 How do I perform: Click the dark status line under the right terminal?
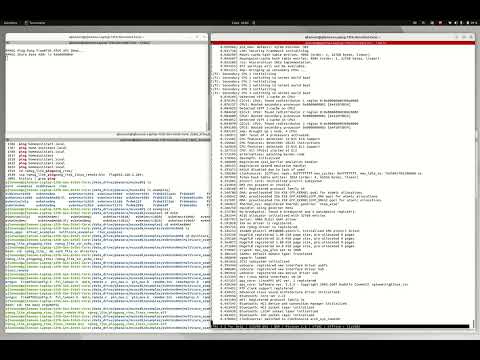pos(341,326)
